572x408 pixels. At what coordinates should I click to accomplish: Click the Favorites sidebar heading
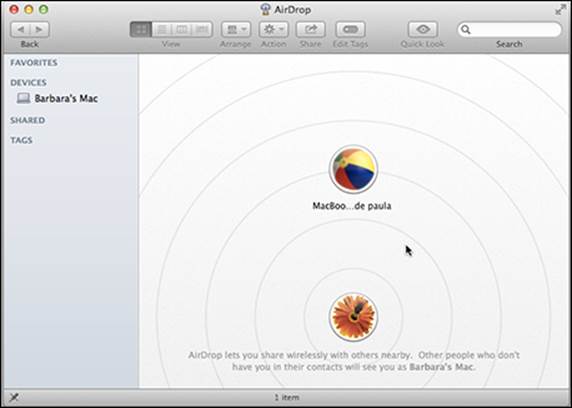pos(34,63)
